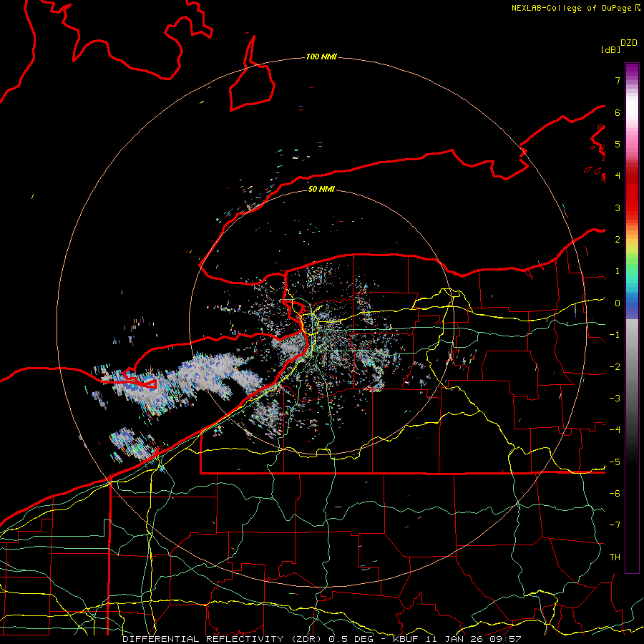Click the '7' value on color scale
Image resolution: width=644 pixels, height=644 pixels.
[618, 80]
